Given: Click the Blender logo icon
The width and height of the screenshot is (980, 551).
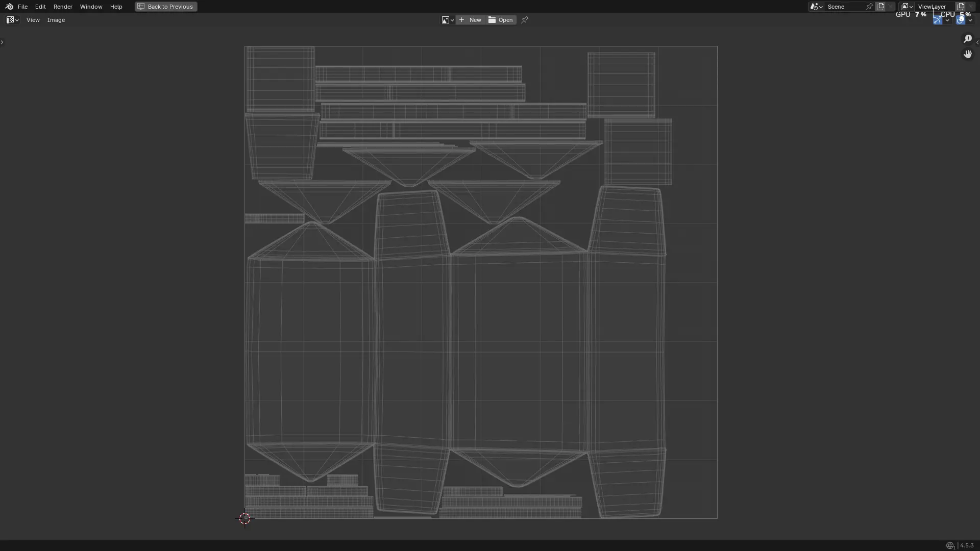Looking at the screenshot, I should pyautogui.click(x=9, y=7).
